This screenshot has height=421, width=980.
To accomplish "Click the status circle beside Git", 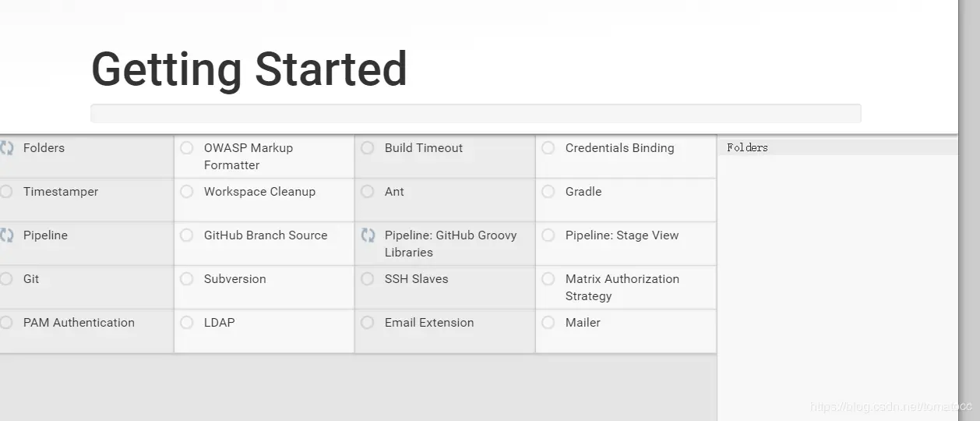I will point(6,279).
